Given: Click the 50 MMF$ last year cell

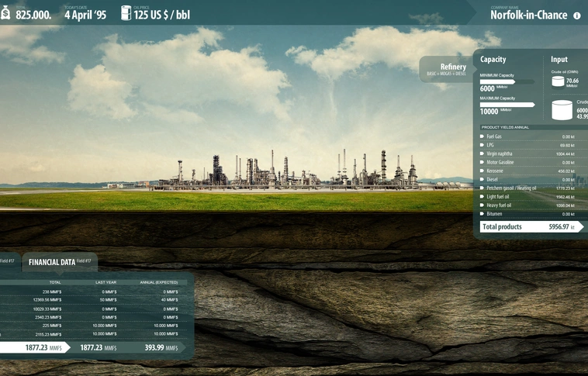Looking at the screenshot, I should coord(109,300).
